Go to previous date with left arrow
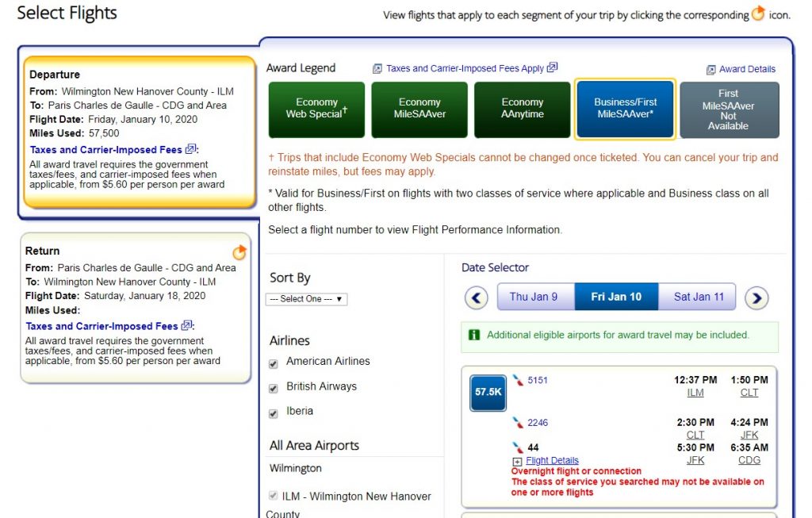This screenshot has width=812, height=518. tap(476, 297)
